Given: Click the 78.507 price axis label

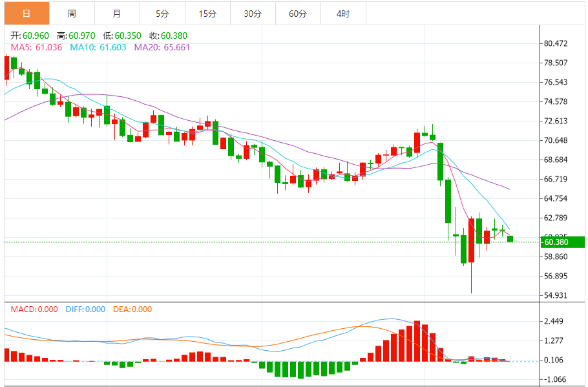Looking at the screenshot, I should (556, 63).
